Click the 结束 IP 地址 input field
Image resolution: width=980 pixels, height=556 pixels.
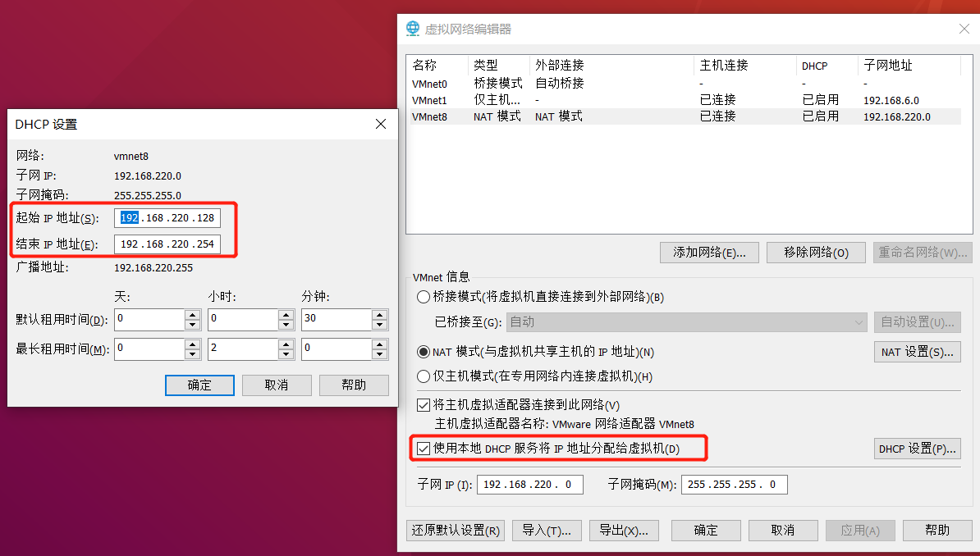pos(167,244)
